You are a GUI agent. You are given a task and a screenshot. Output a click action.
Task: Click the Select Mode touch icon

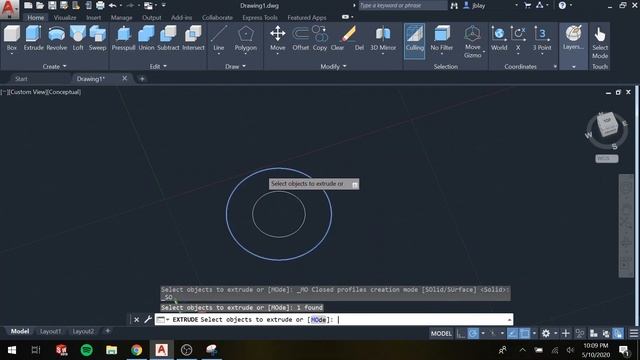point(600,42)
